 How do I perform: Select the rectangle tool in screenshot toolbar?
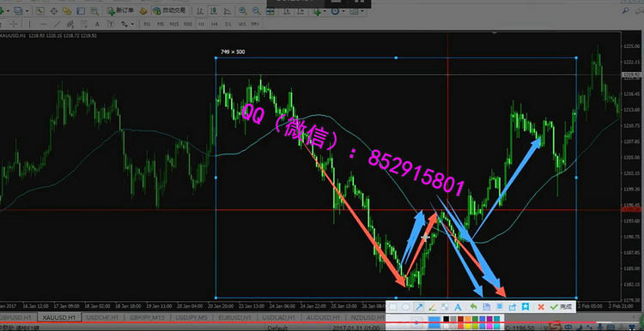click(x=393, y=306)
